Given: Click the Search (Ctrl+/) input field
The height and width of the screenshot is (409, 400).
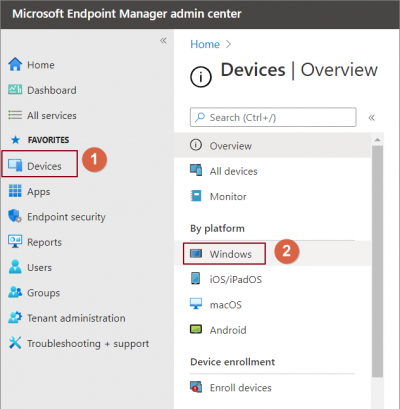Looking at the screenshot, I should coord(273,117).
